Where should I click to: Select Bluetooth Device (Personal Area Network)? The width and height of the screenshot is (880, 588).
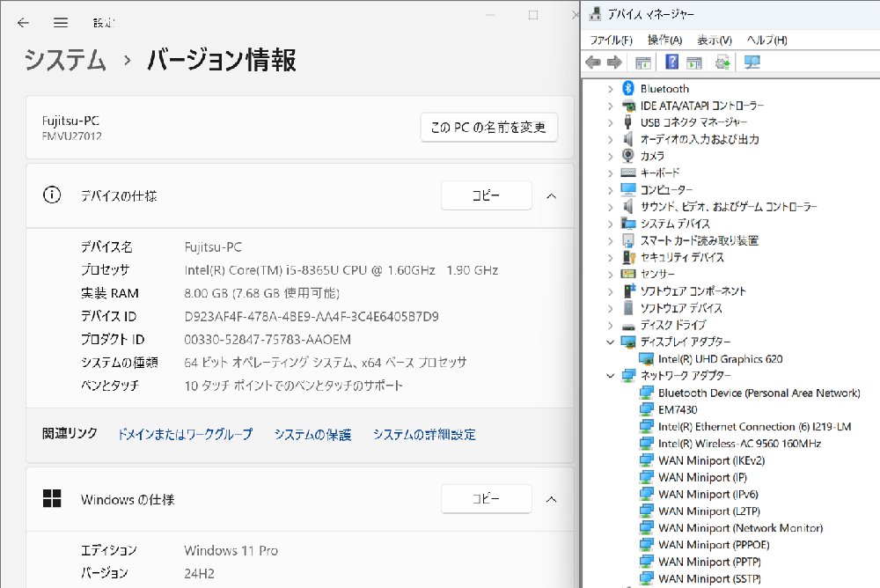(x=759, y=393)
